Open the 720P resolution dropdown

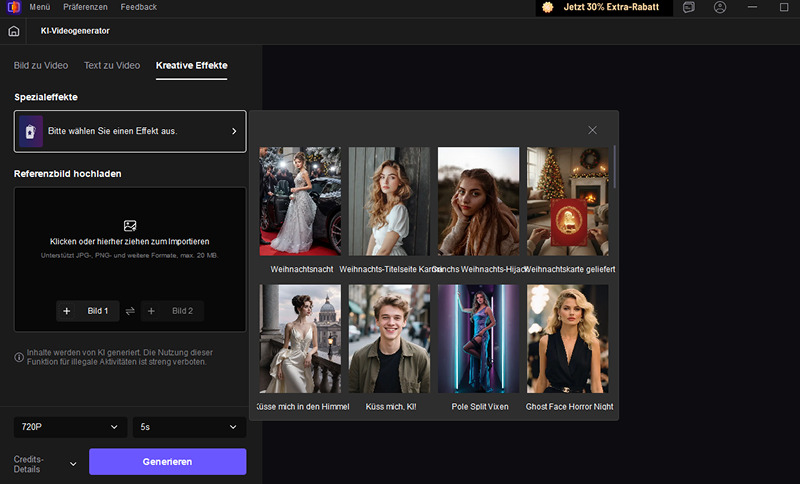(70, 427)
